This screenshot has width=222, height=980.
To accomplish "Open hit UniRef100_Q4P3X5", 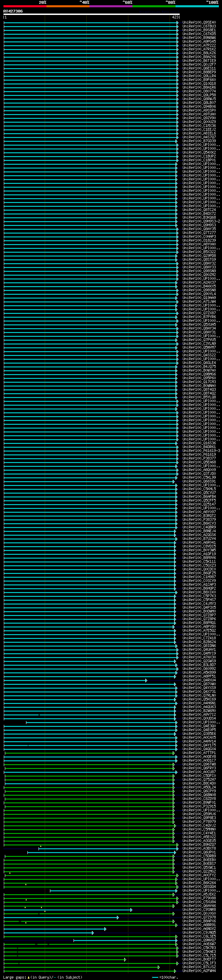I will pyautogui.click(x=199, y=607).
